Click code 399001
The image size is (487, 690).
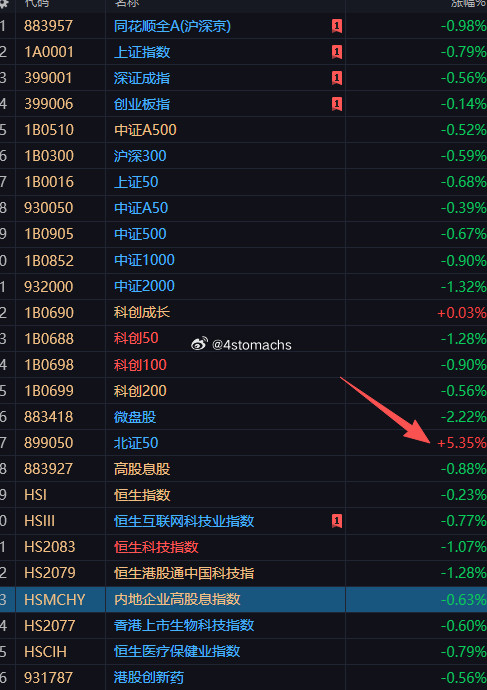pyautogui.click(x=48, y=78)
